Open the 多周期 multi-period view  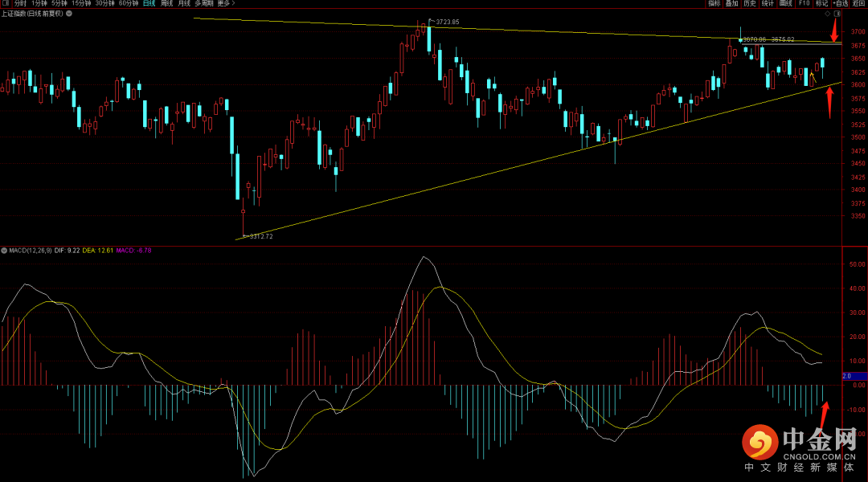(x=204, y=4)
